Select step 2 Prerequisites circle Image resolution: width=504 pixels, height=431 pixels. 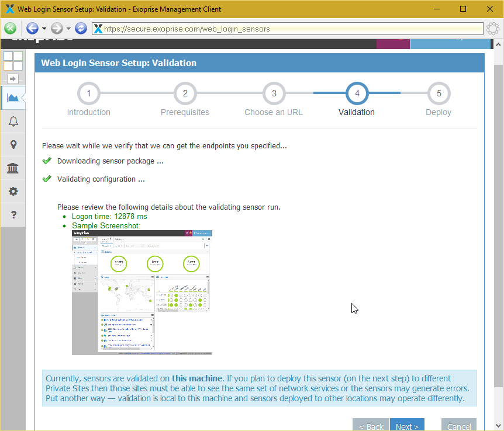(x=185, y=93)
